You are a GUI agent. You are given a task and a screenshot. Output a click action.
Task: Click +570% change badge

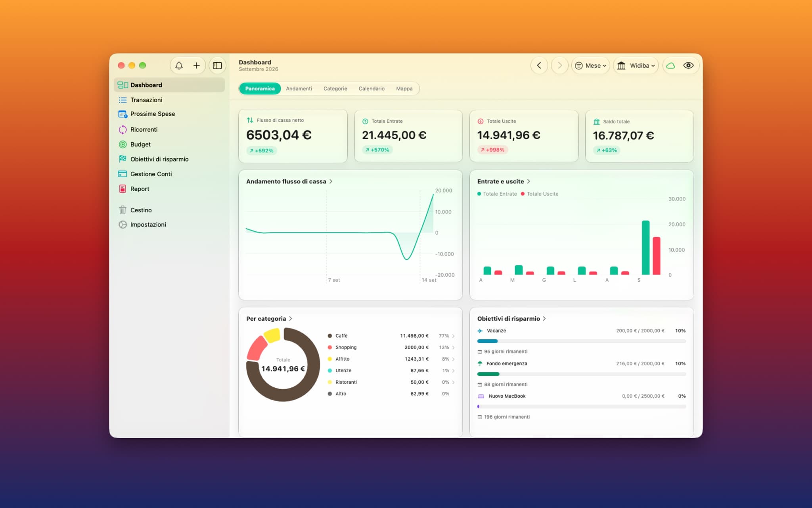coord(377,150)
